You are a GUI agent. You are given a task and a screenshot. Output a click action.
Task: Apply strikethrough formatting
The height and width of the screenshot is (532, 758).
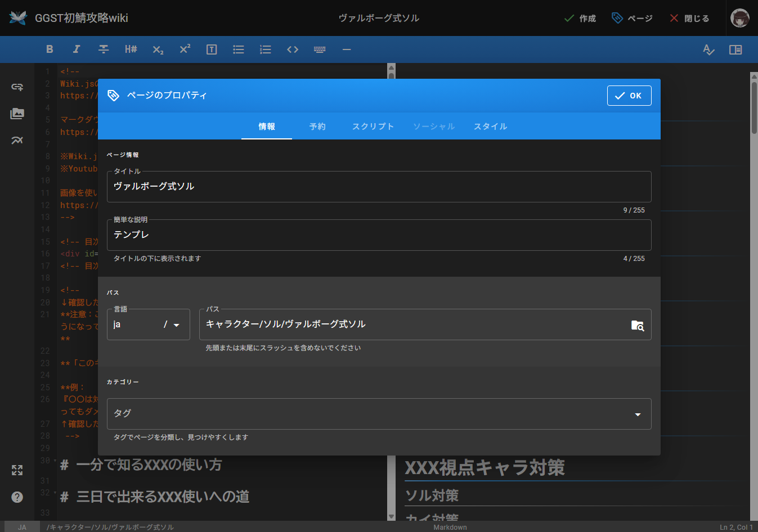click(104, 49)
